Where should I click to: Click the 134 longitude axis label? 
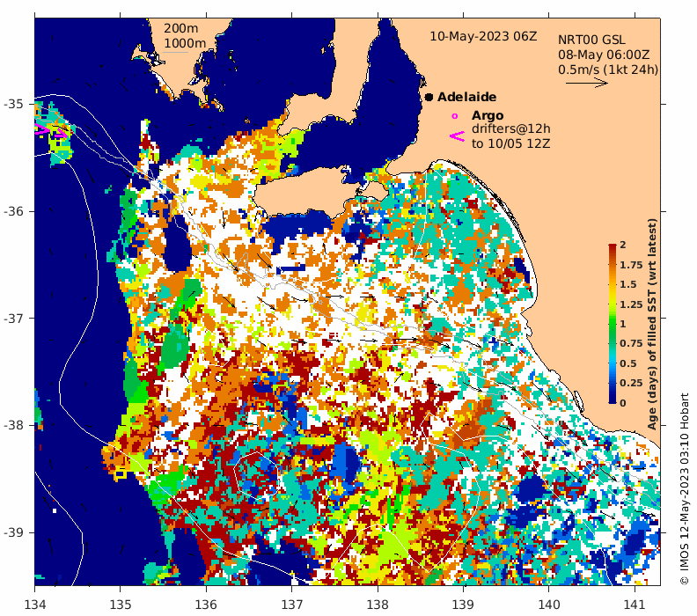(34, 605)
